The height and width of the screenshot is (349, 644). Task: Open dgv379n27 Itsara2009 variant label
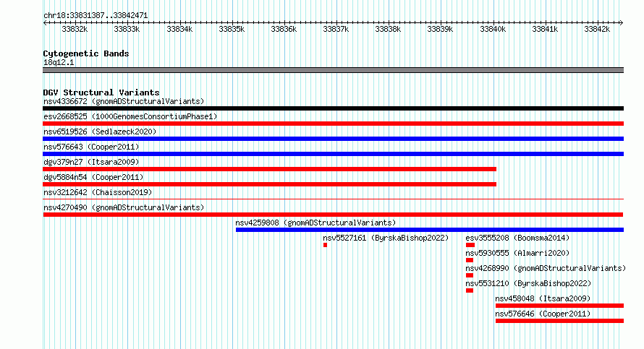(x=91, y=162)
